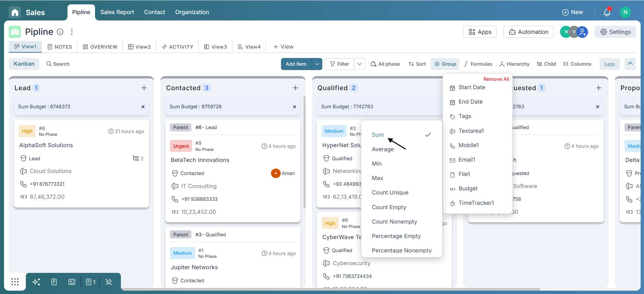644x294 pixels.
Task: Open the AlphaSoft Solutions card title
Action: click(x=46, y=145)
